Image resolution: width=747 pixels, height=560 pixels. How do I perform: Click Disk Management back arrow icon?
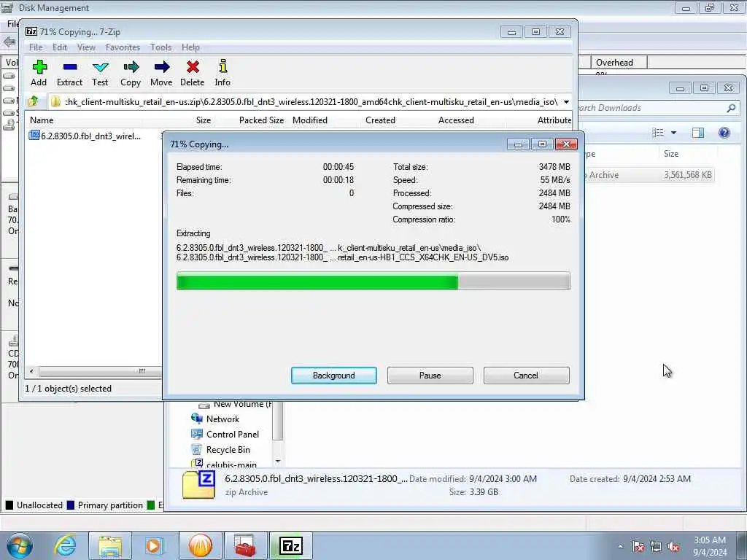(x=9, y=42)
